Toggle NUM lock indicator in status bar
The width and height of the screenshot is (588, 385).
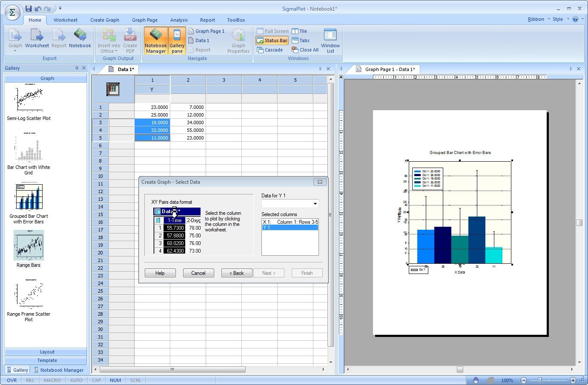pyautogui.click(x=115, y=380)
